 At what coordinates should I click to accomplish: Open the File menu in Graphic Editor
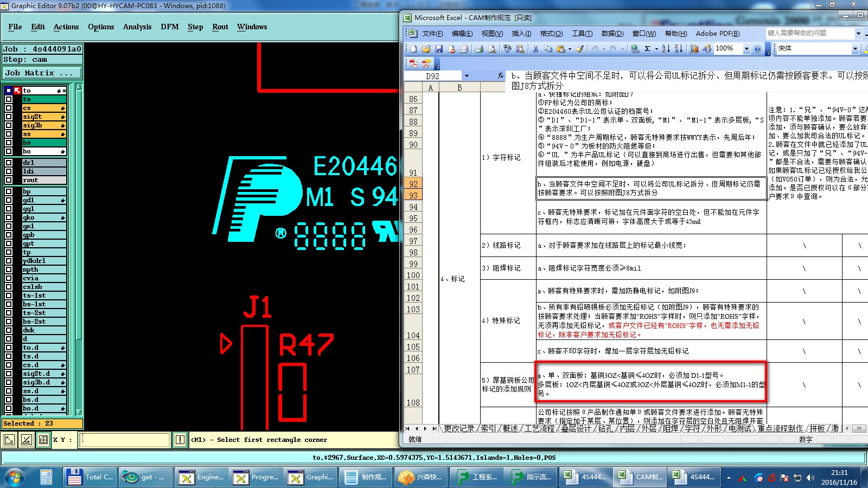click(15, 27)
